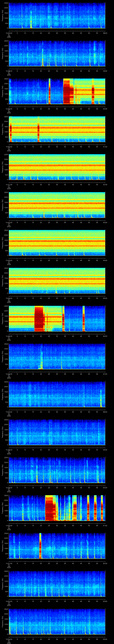Screen dimensions: 114x644
Task: Click the spectrogram panel starting at 14:53:00
Action: coord(57,621)
